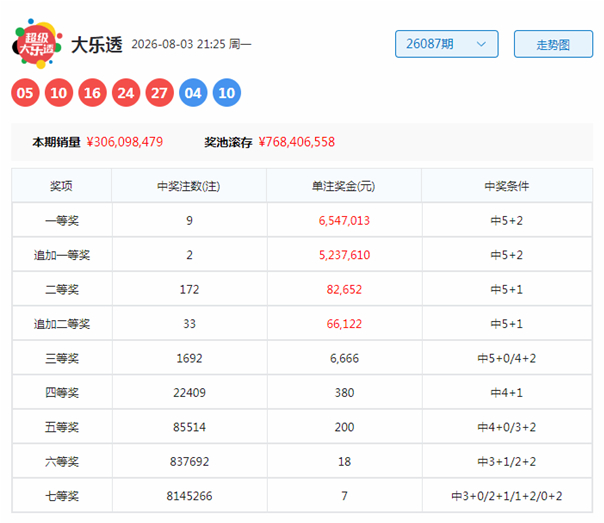Click the sales amount ¥306,098,479
Screen dimensions: 604x523
(x=125, y=142)
